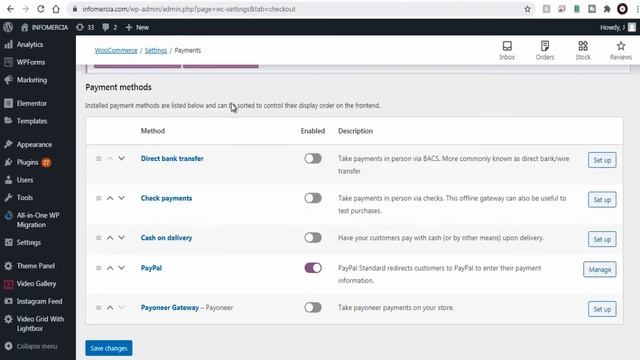Move Cash on delivery down
The image size is (640, 360).
122,238
